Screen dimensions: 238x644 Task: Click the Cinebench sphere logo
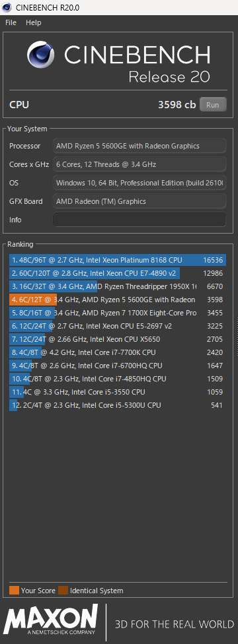(x=41, y=55)
